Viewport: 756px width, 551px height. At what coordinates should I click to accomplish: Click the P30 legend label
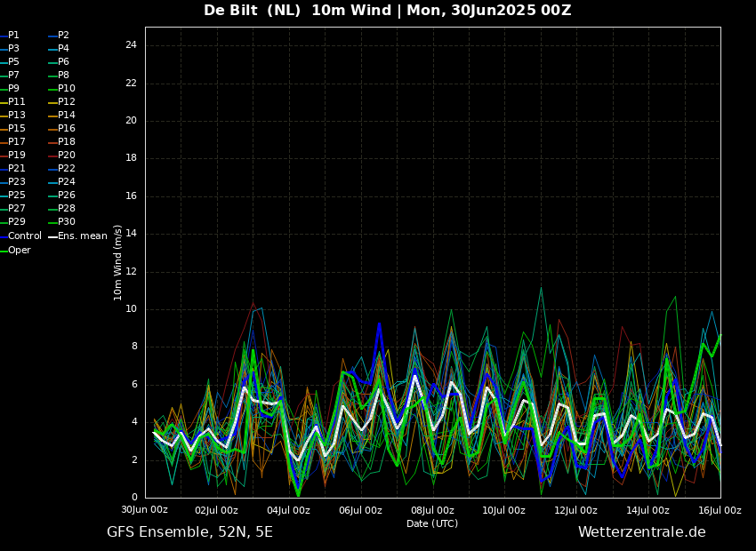coord(67,222)
